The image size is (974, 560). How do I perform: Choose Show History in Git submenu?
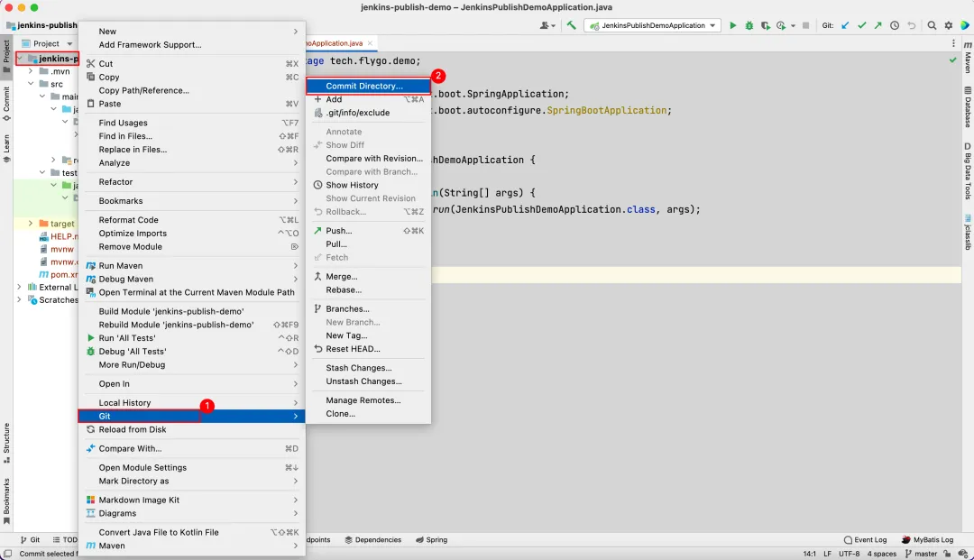point(368,185)
